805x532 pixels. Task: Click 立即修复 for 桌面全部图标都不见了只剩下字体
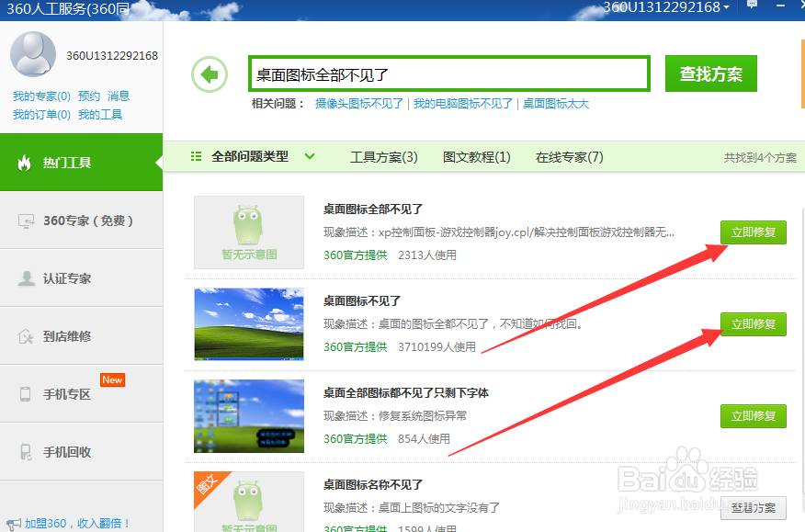click(754, 416)
